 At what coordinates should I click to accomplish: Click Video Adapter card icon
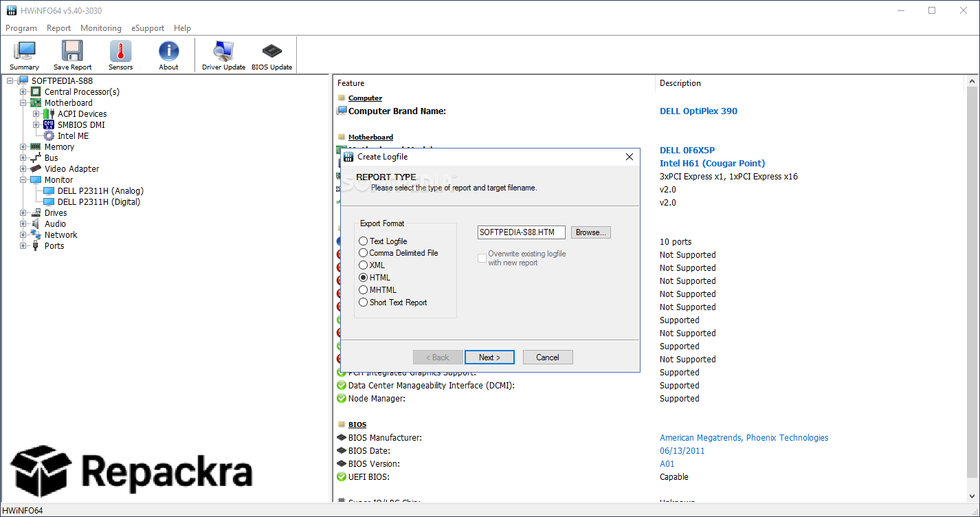point(36,169)
